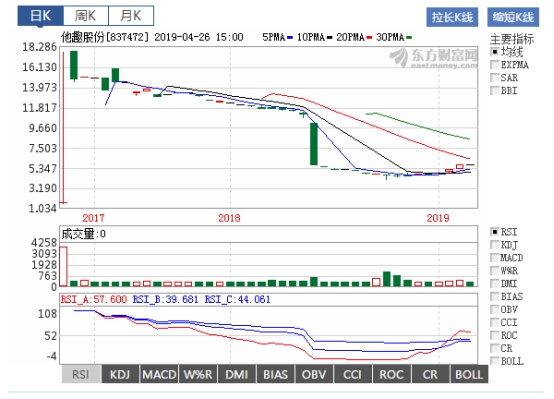
Task: Open the OBV tab below the chart
Action: (x=314, y=374)
